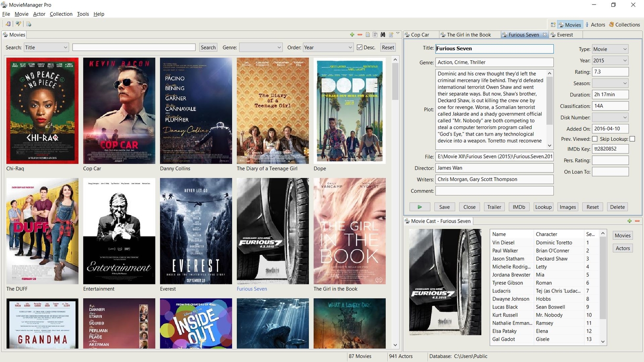Click the third main toolbar icon (page with globe)
Viewport: 644px width, 362px height.
coord(29,24)
